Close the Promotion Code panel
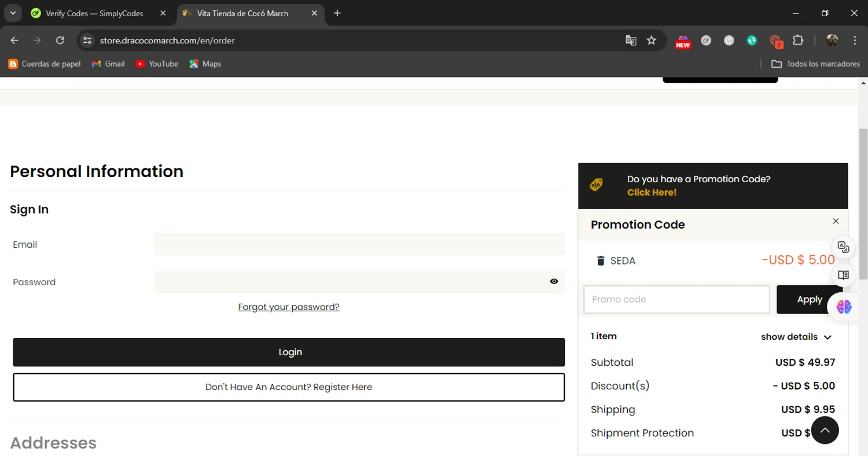The height and width of the screenshot is (456, 868). (x=836, y=221)
